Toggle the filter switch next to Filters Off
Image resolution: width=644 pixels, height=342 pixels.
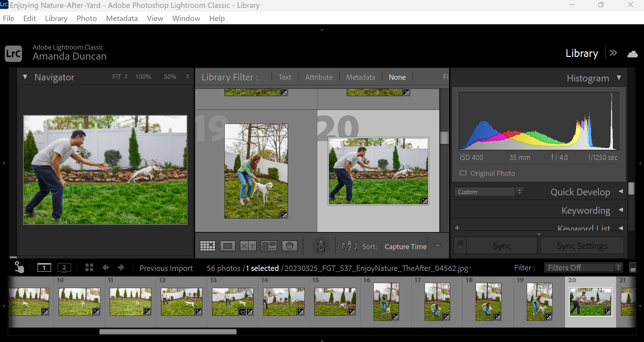click(633, 268)
